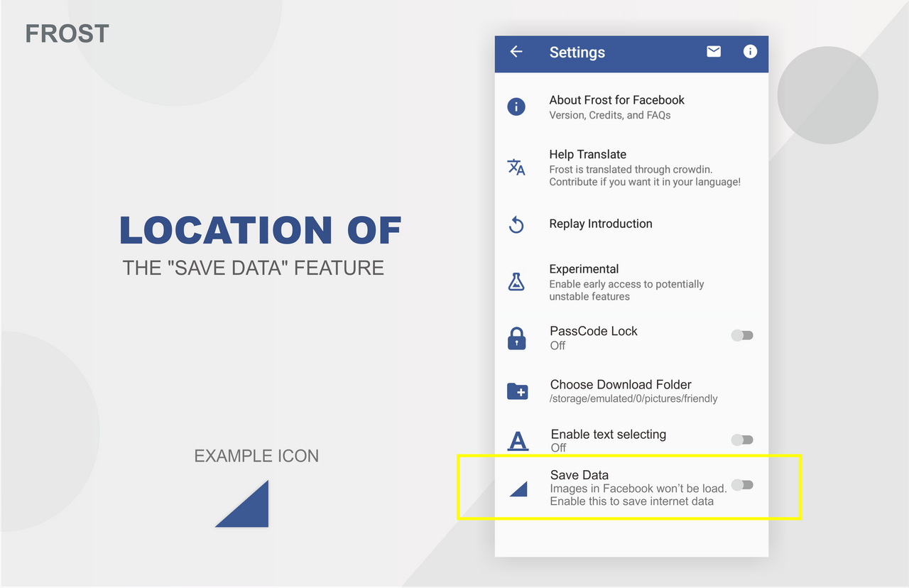Click "Enable early access to potentially" description
Viewport: 909px width, 588px height.
pyautogui.click(x=626, y=284)
